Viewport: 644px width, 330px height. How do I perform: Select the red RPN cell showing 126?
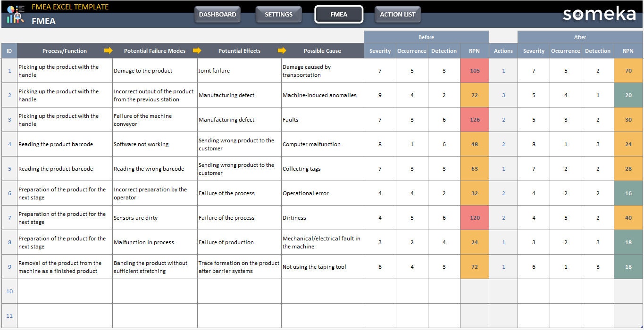[475, 120]
